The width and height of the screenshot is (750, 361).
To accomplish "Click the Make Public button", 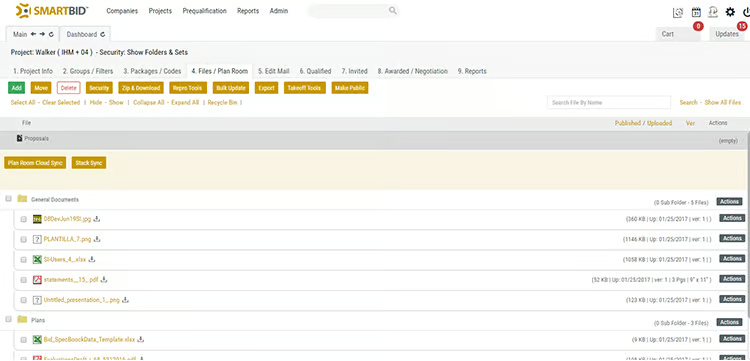I will pyautogui.click(x=350, y=88).
